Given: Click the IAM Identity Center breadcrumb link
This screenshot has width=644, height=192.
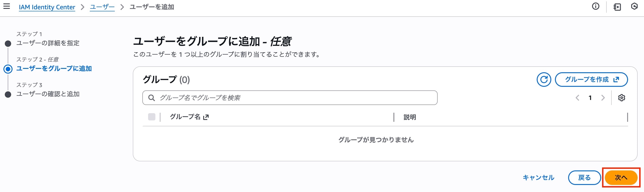Looking at the screenshot, I should coord(47,7).
